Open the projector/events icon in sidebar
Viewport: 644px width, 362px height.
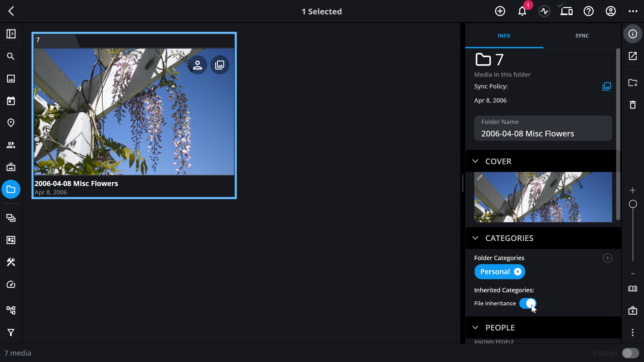pos(11,167)
